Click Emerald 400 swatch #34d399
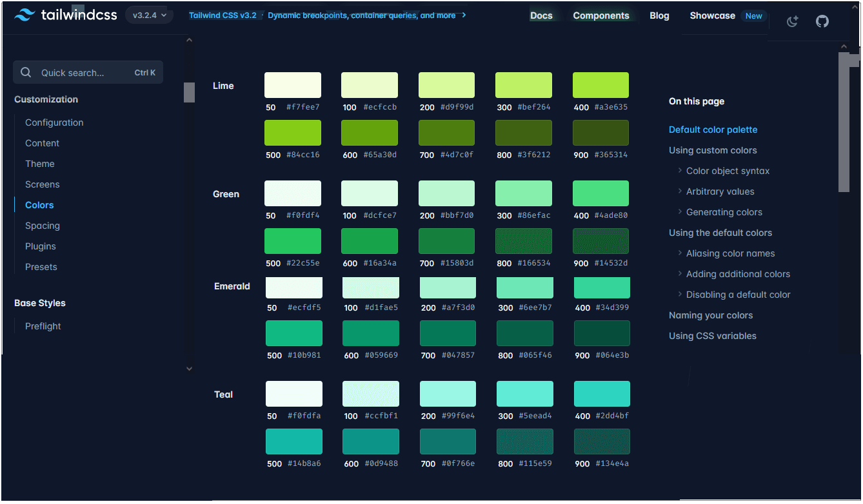863x504 pixels. click(x=602, y=287)
